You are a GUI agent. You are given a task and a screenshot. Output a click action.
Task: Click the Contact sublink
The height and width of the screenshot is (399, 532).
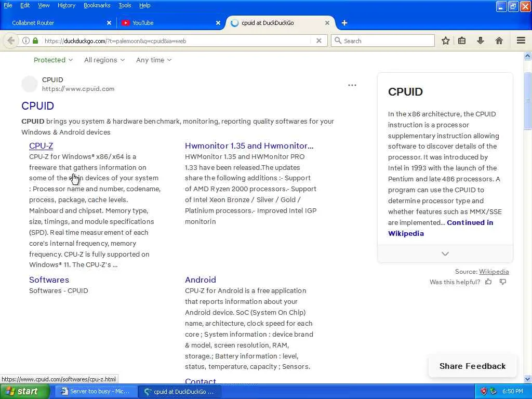[x=201, y=381]
